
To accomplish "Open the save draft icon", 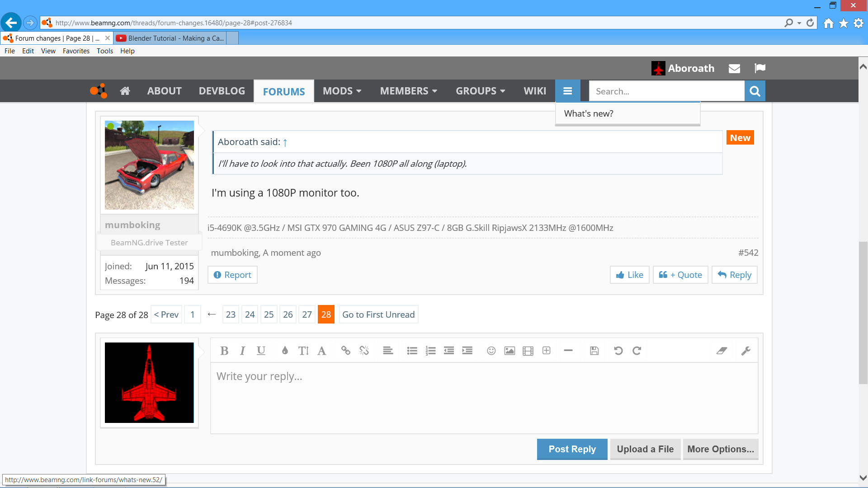I will point(594,351).
